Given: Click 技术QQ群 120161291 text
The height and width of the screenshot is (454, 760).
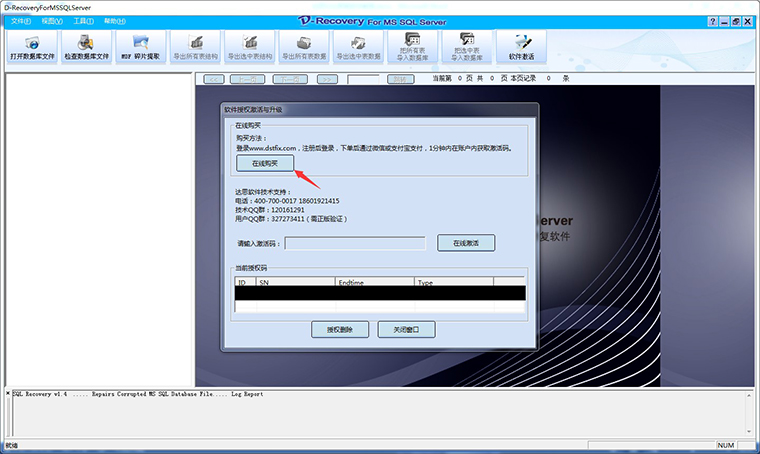Looking at the screenshot, I should (x=269, y=210).
